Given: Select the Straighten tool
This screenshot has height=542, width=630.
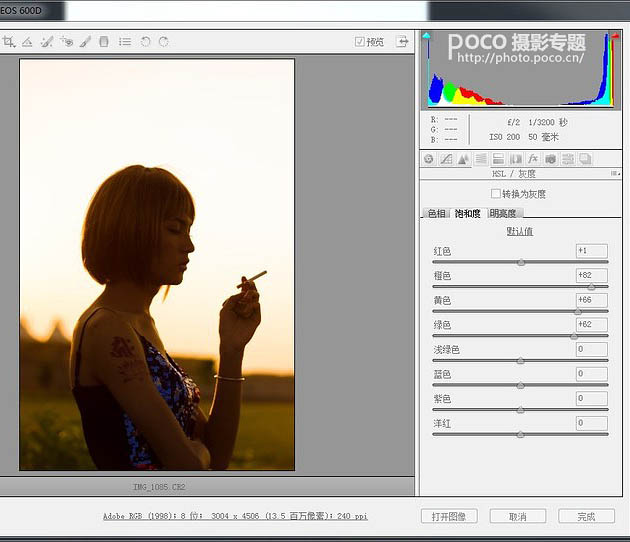Looking at the screenshot, I should click(x=27, y=42).
